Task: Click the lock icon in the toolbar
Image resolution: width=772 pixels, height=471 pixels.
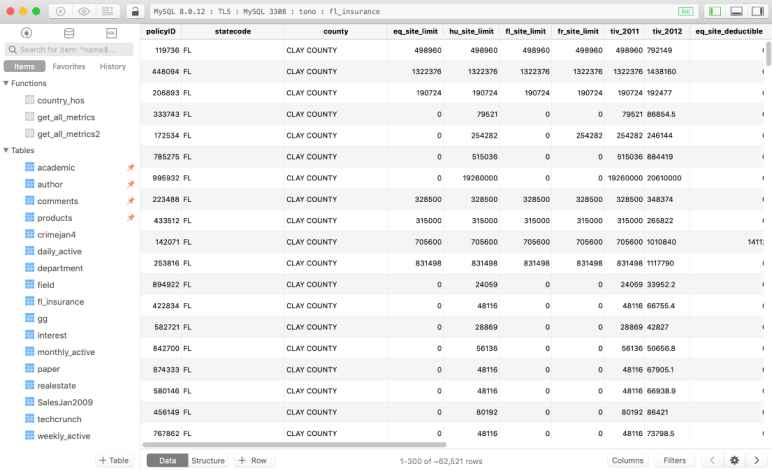Action: pyautogui.click(x=135, y=11)
